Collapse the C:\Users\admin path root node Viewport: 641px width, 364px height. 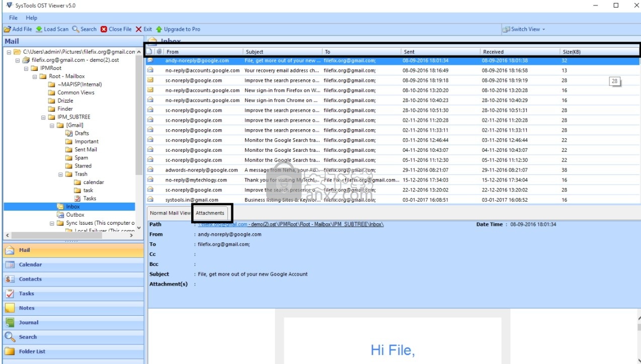(x=9, y=52)
